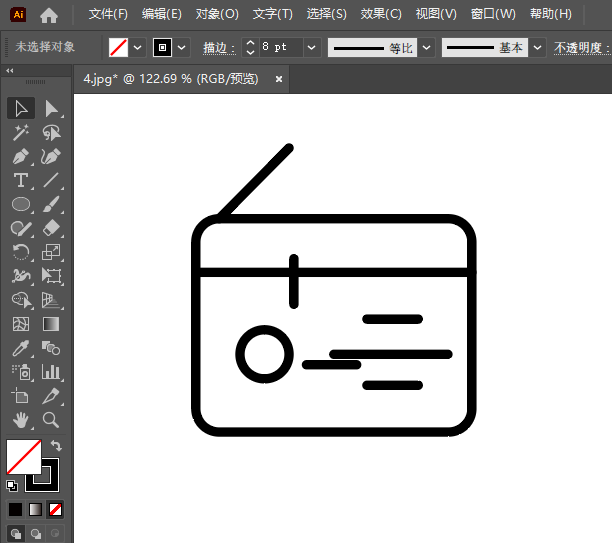Open brush definition dropdown (基本)

[x=537, y=48]
